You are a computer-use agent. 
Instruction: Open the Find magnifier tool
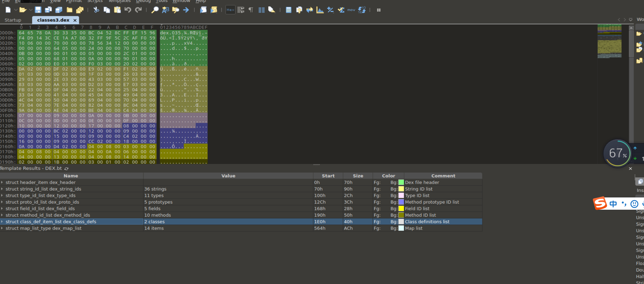[155, 10]
